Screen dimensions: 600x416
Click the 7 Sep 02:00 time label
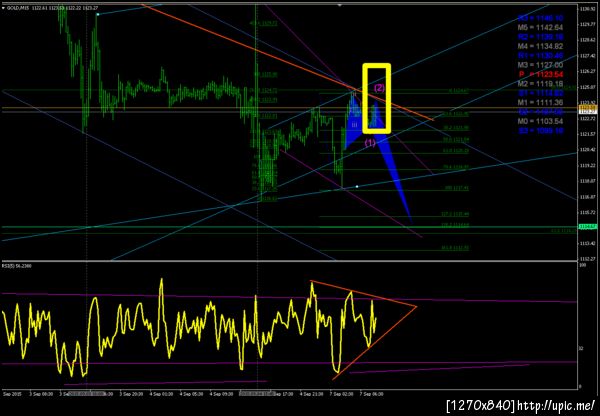342,393
